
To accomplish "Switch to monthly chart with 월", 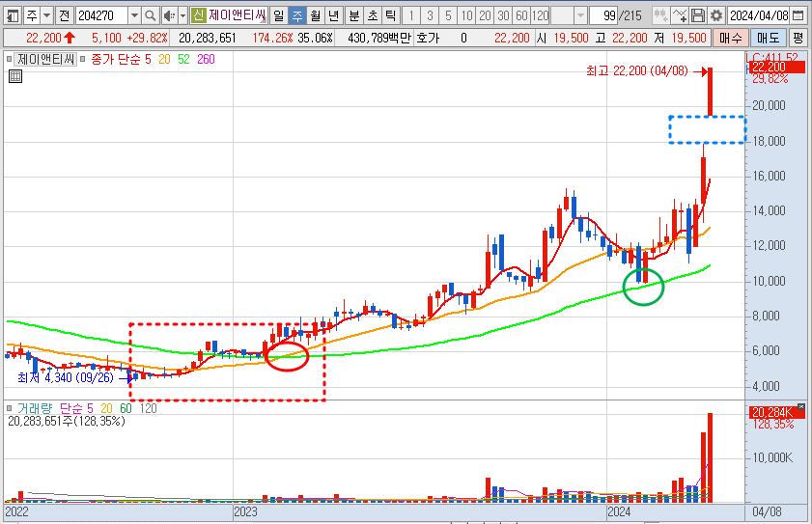I will [316, 15].
